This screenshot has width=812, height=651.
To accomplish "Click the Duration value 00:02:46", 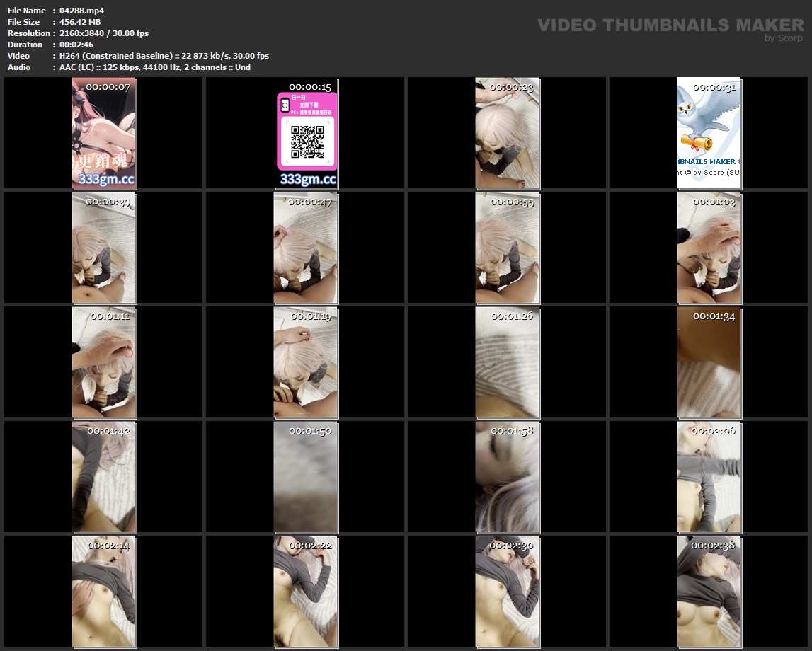I will [76, 45].
